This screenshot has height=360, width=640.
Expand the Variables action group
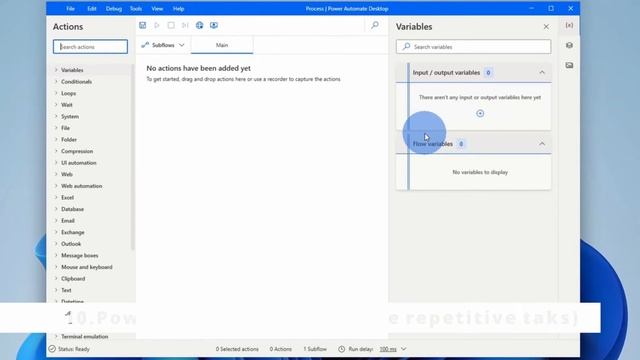[x=56, y=70]
